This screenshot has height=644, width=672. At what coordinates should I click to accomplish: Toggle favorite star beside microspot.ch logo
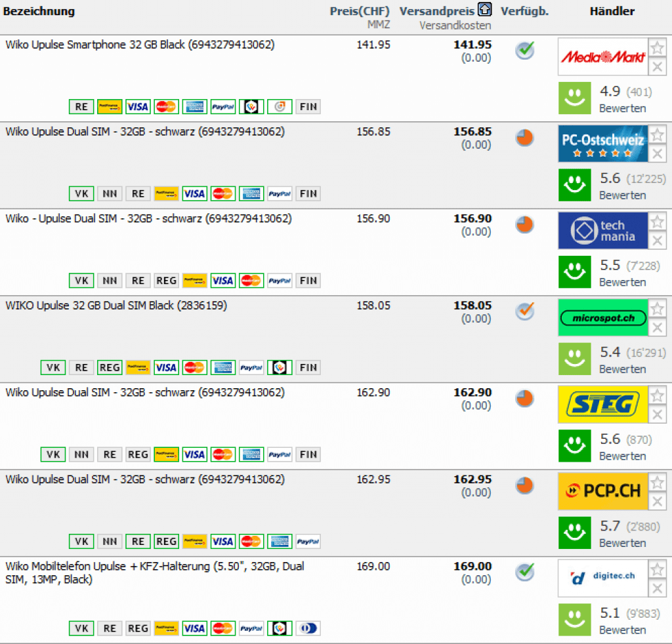click(657, 309)
